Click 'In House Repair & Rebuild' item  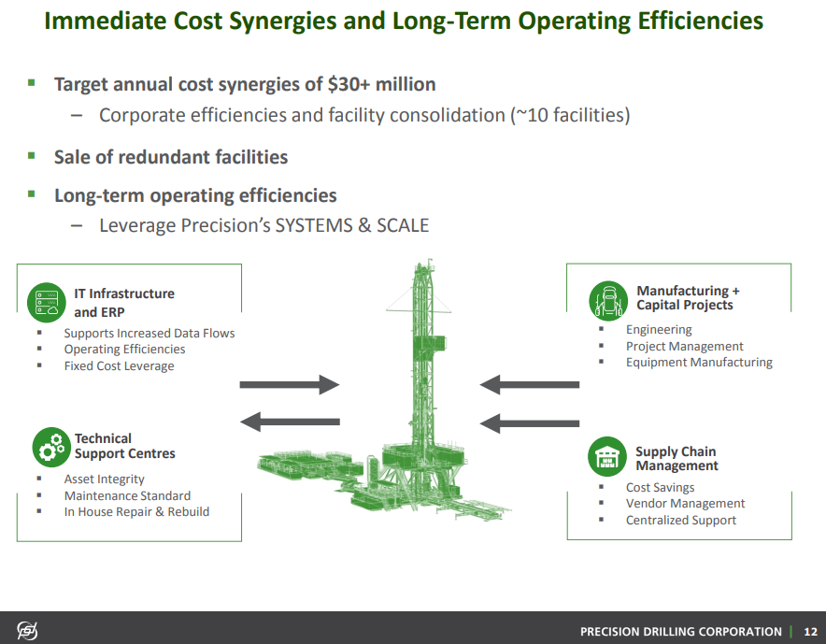(137, 511)
